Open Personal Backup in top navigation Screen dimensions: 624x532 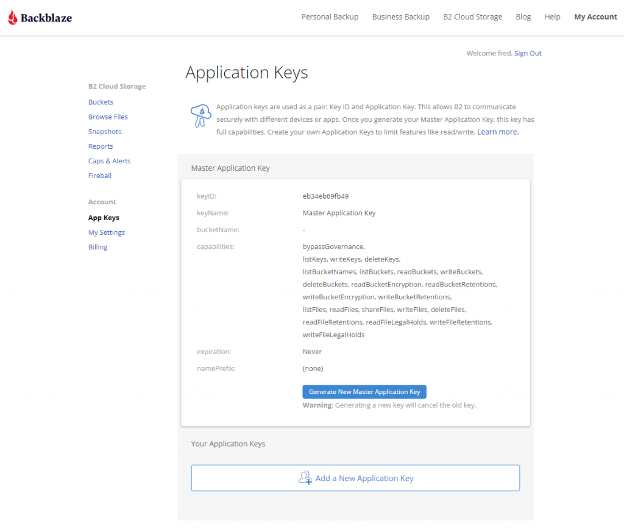pos(330,17)
